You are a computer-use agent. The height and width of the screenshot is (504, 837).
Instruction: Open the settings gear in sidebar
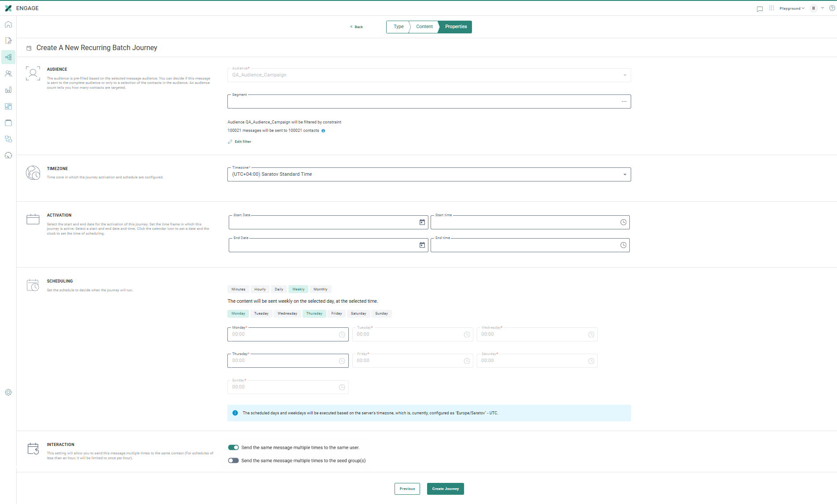(x=8, y=392)
